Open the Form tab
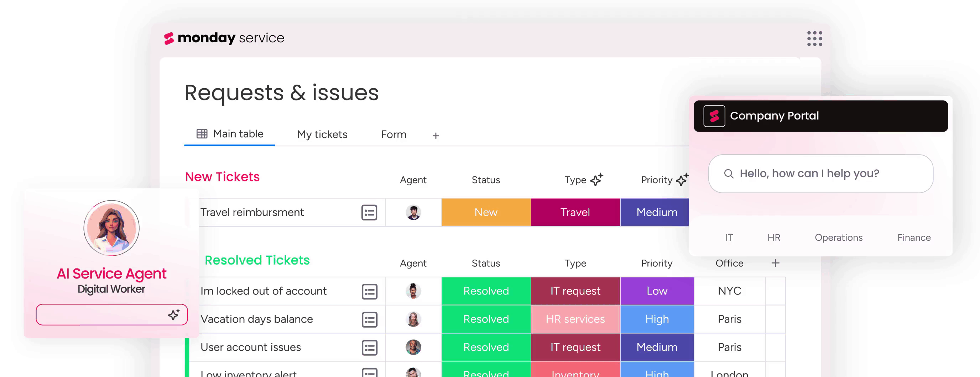 (393, 134)
